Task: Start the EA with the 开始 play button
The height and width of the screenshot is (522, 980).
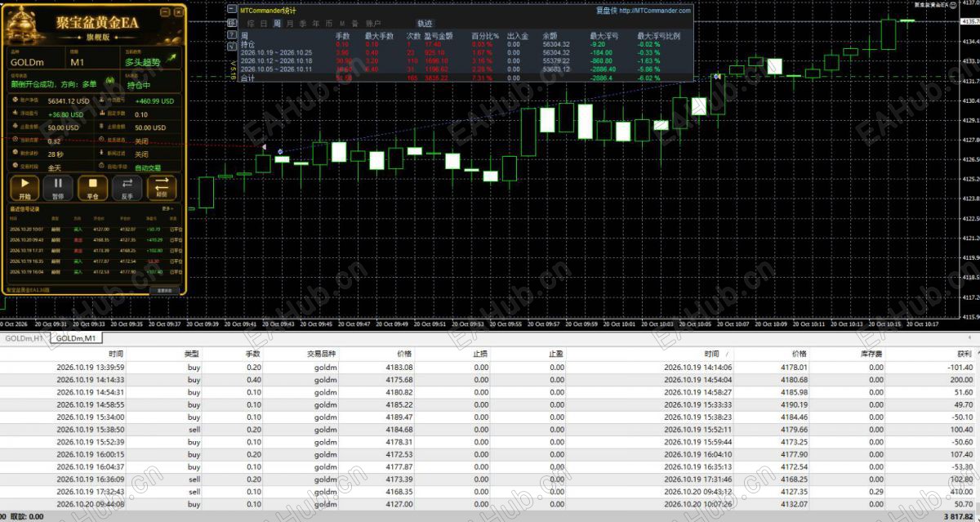Action: coord(23,188)
